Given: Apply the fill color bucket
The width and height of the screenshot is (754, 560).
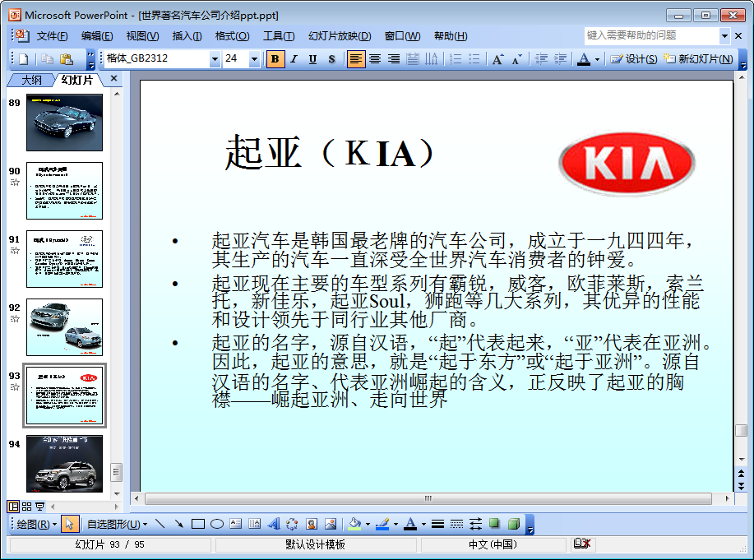Looking at the screenshot, I should tap(355, 524).
